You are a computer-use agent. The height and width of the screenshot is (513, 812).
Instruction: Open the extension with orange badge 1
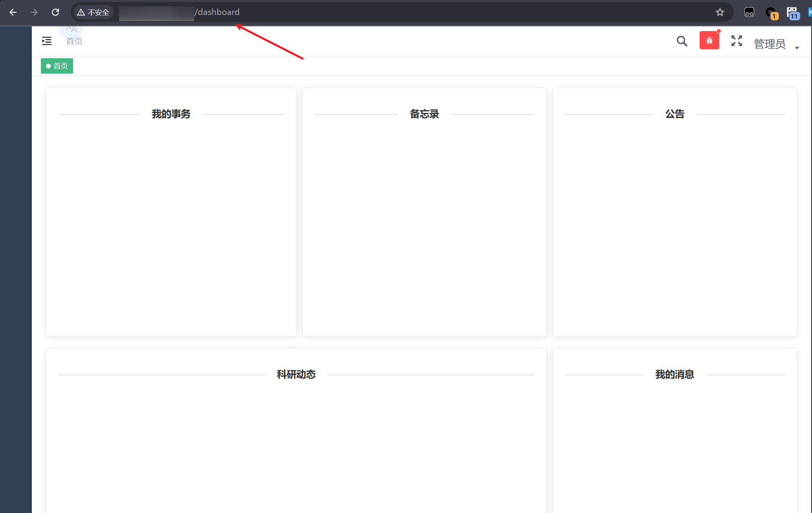(x=771, y=13)
